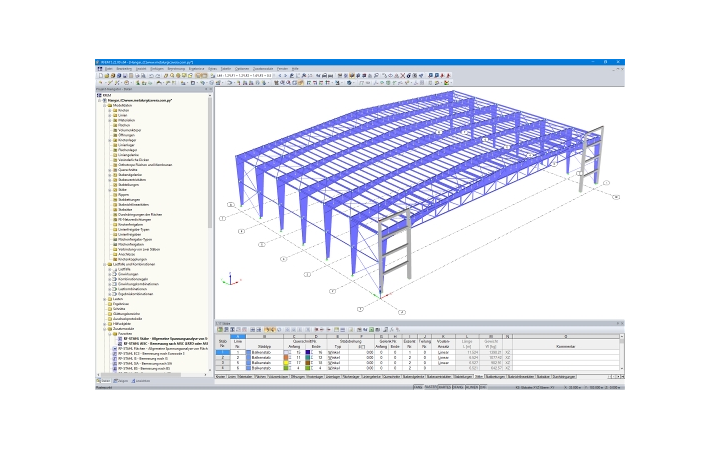Click Anfang color swatch in row 2
720x450 pixels.
(x=286, y=357)
